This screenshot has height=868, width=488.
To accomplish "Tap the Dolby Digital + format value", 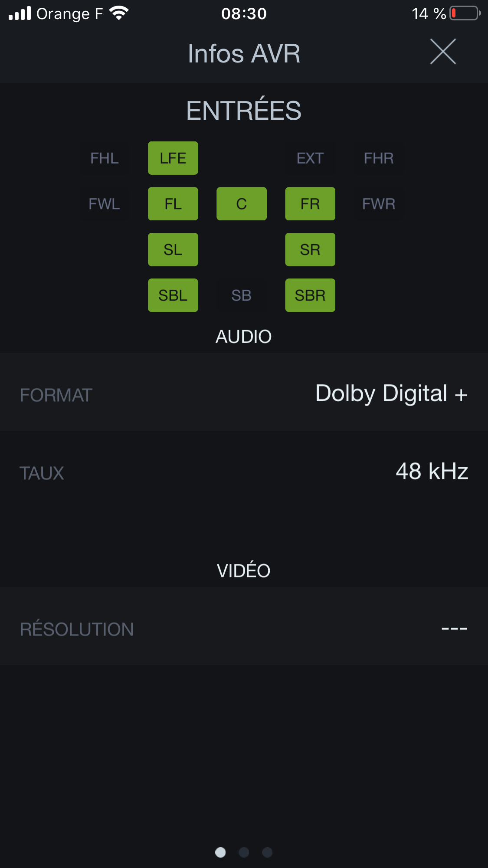I will (x=391, y=393).
